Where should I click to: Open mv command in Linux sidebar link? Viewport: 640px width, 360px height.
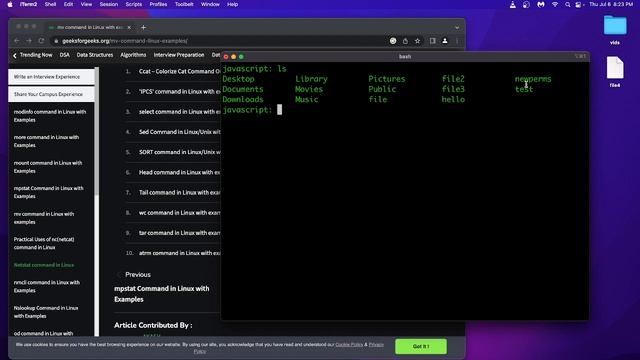point(44,218)
